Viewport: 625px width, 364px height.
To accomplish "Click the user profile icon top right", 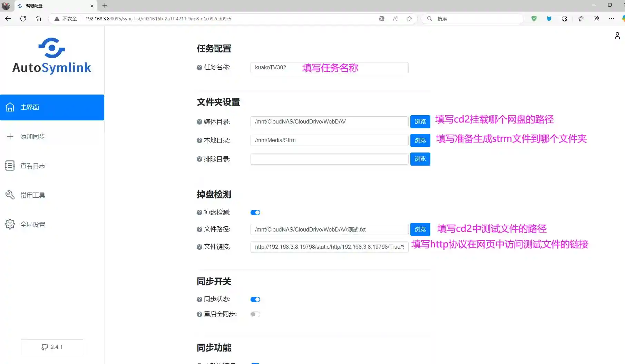I will coord(617,35).
